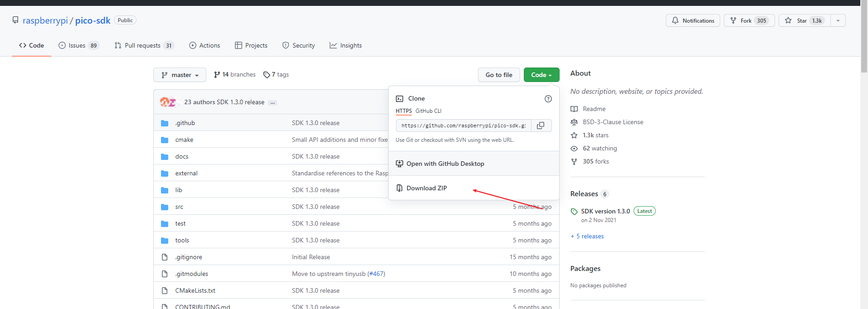The height and width of the screenshot is (309, 868).
Task: Click the eye icon beside 62 watching
Action: (x=574, y=148)
